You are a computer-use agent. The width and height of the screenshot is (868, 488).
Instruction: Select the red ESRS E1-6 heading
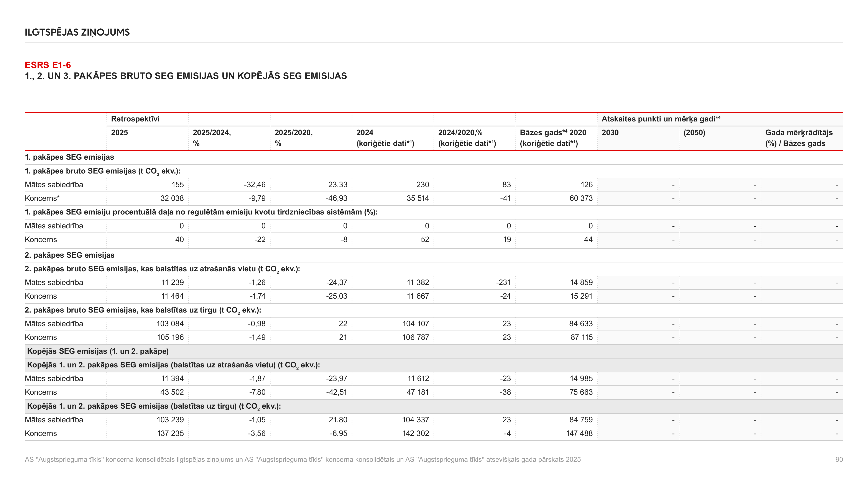pos(48,65)
